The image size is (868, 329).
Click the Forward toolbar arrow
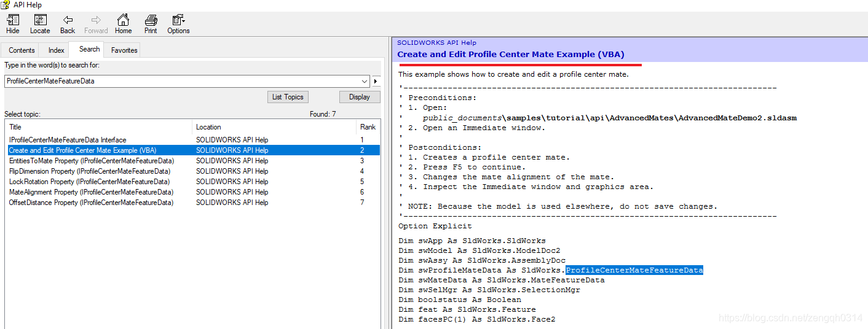coord(96,24)
